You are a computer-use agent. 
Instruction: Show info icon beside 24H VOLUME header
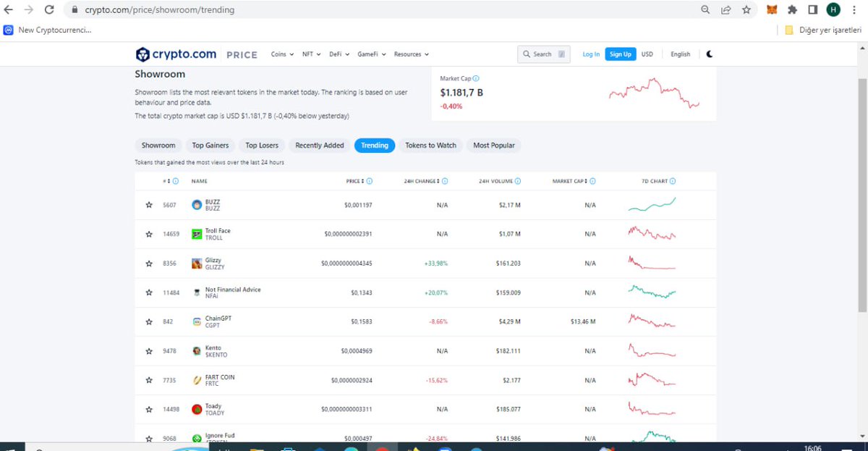pos(518,181)
